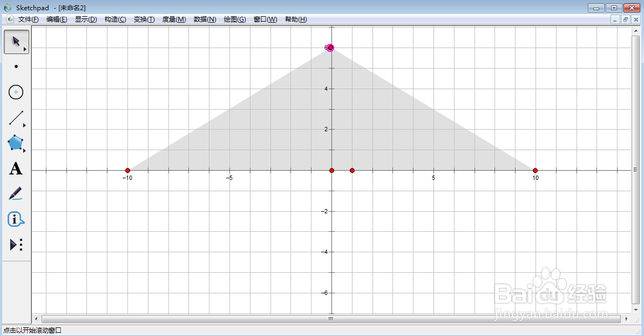Open the 显示(D) menu

(86, 19)
